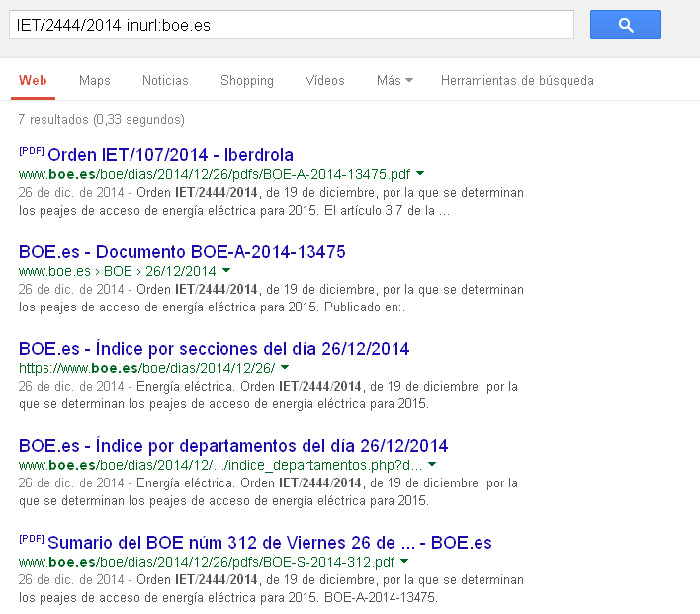
Task: Open Herramientas de búsqueda
Action: pos(517,80)
